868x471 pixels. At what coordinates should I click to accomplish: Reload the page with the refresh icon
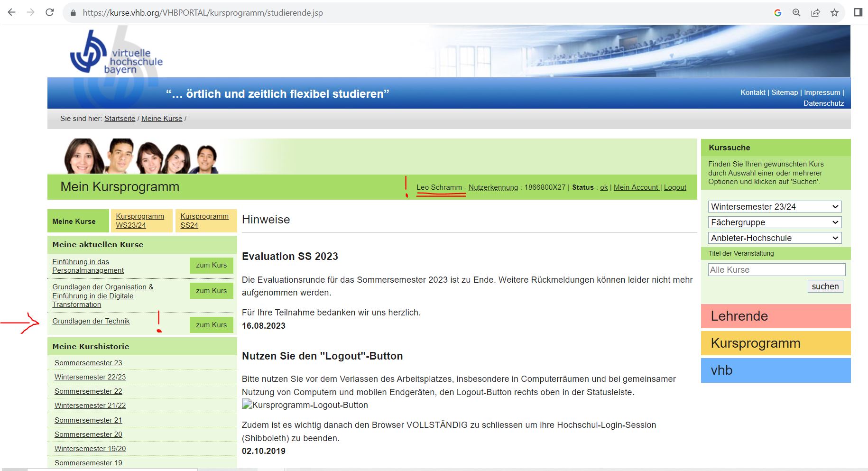coord(50,12)
